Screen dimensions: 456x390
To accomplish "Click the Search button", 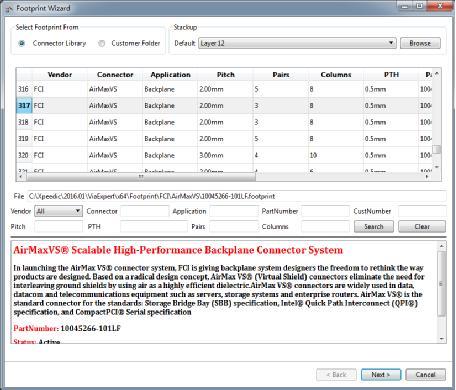I will click(374, 227).
